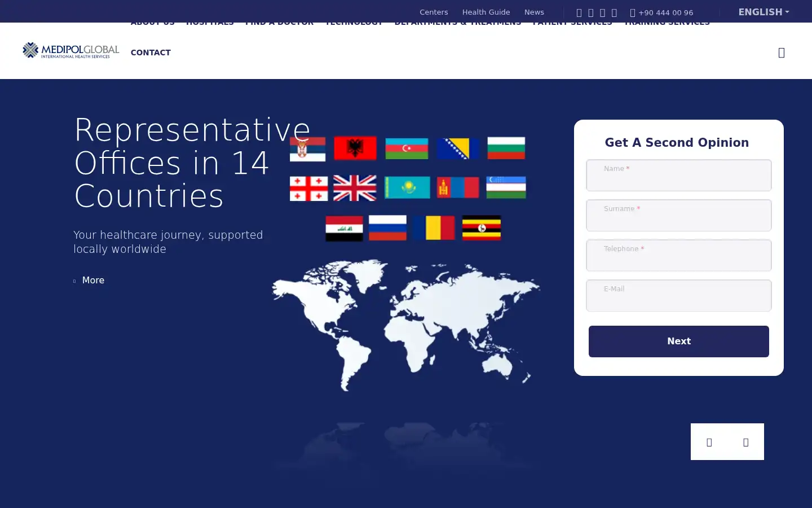This screenshot has width=812, height=508.
Task: Click the 'Representative Offices in 14 Countries' headline
Action: (x=192, y=163)
